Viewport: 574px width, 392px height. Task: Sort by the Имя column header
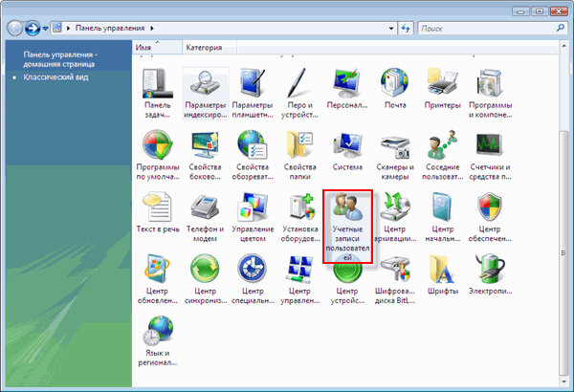tap(145, 46)
